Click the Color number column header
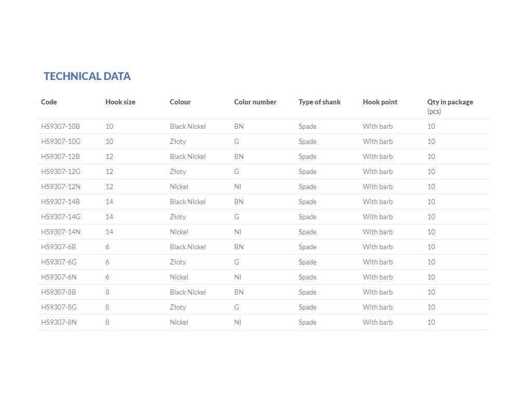Image resolution: width=532 pixels, height=399 pixels. pos(255,102)
